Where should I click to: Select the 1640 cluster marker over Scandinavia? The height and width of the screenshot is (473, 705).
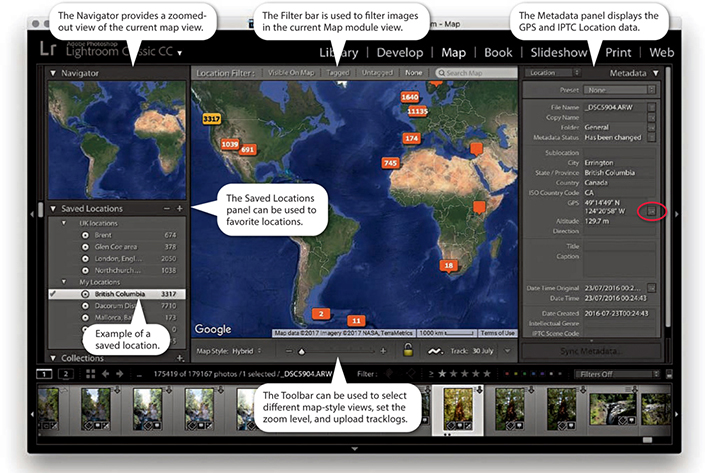(410, 97)
